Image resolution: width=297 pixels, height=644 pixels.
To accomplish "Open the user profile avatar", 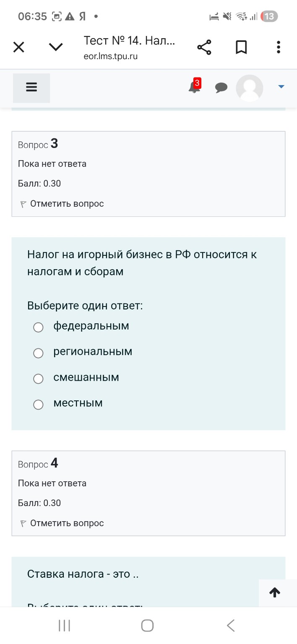I will [x=249, y=88].
